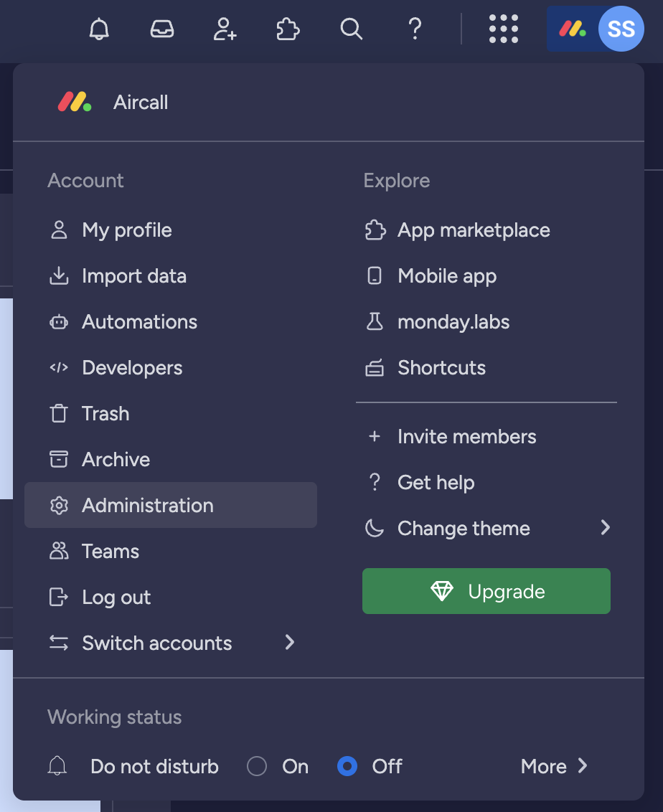The width and height of the screenshot is (663, 812).
Task: Click the Switch accounts arrows icon
Action: coord(59,643)
